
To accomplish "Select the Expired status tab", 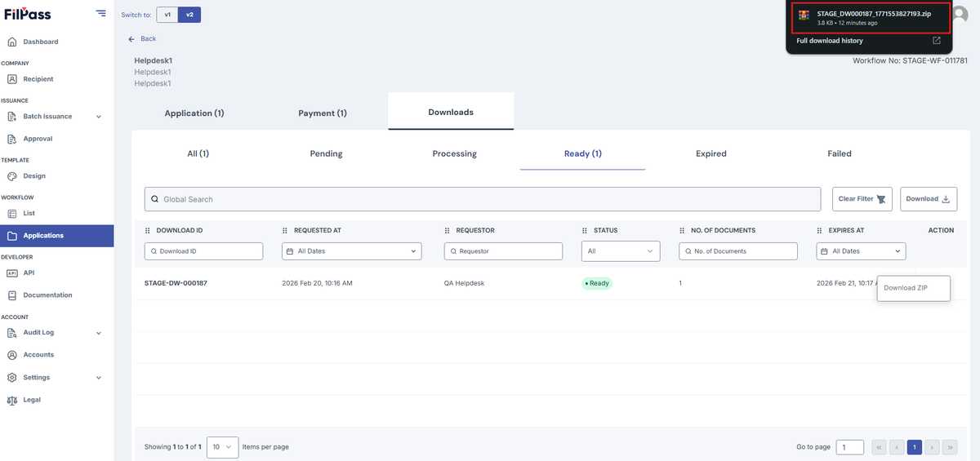I will point(710,153).
